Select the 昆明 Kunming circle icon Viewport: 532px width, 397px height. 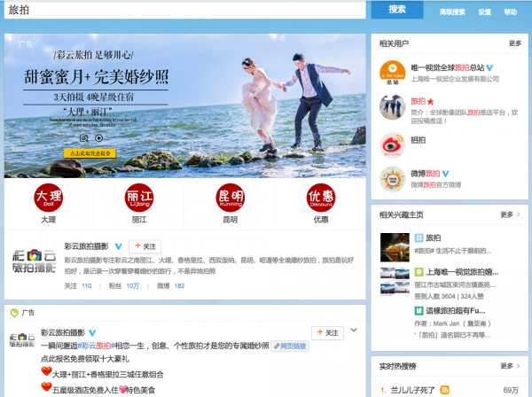pos(230,197)
